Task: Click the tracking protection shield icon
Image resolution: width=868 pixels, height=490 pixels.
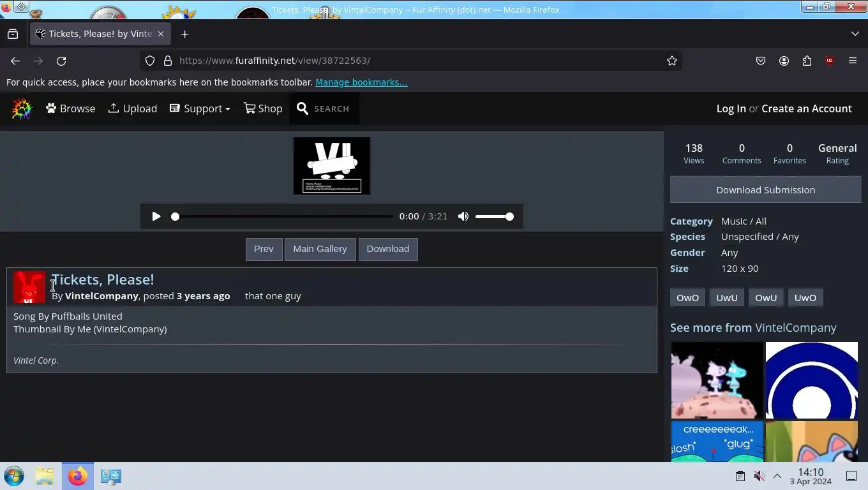Action: 150,61
